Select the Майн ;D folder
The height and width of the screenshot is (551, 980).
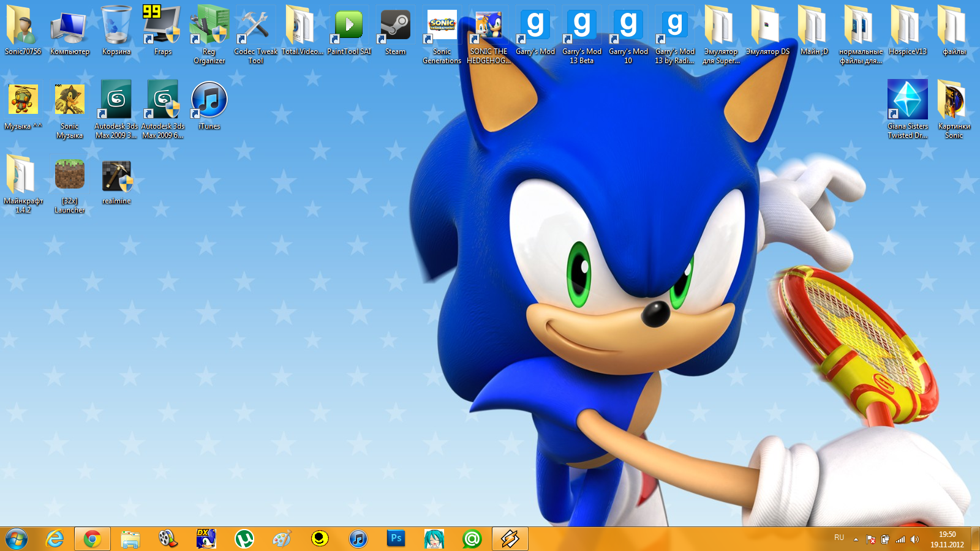(x=815, y=31)
